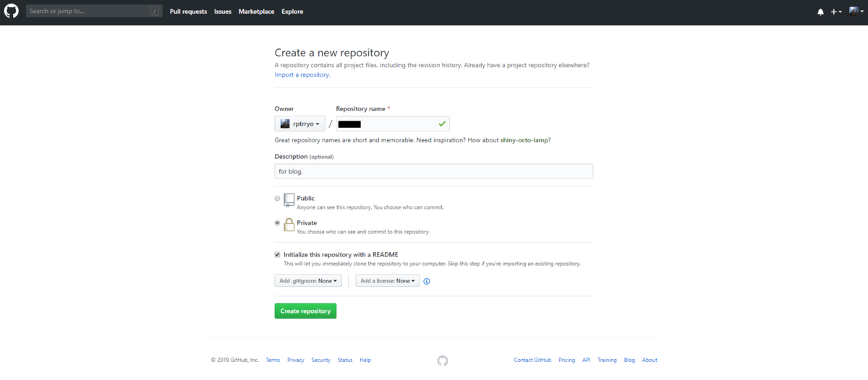Toggle Initialize with README checkbox

tap(278, 254)
